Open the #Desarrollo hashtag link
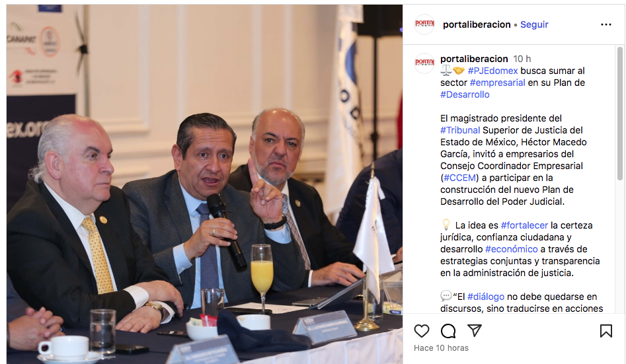 [465, 95]
